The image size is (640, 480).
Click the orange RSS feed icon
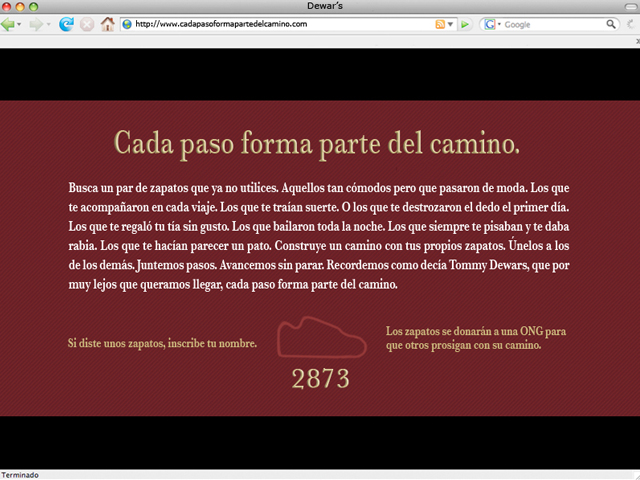[441, 24]
